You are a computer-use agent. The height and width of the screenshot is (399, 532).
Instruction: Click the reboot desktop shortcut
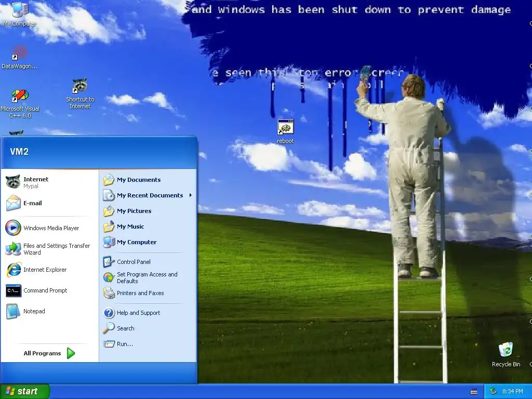click(285, 131)
